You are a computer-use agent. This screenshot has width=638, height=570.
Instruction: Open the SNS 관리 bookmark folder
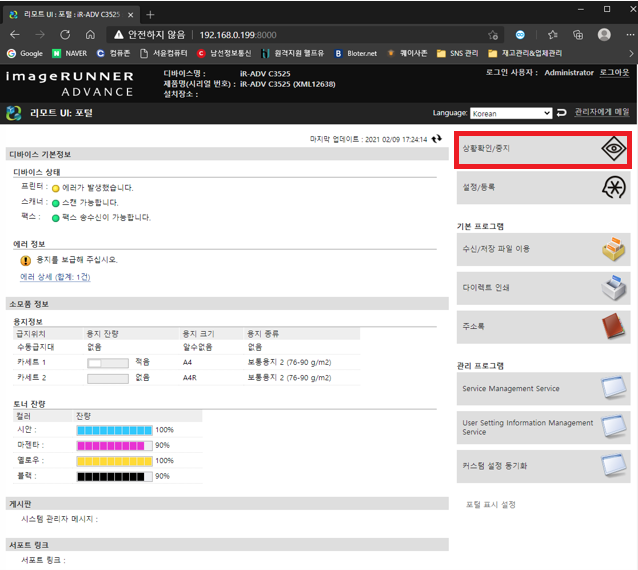457,53
